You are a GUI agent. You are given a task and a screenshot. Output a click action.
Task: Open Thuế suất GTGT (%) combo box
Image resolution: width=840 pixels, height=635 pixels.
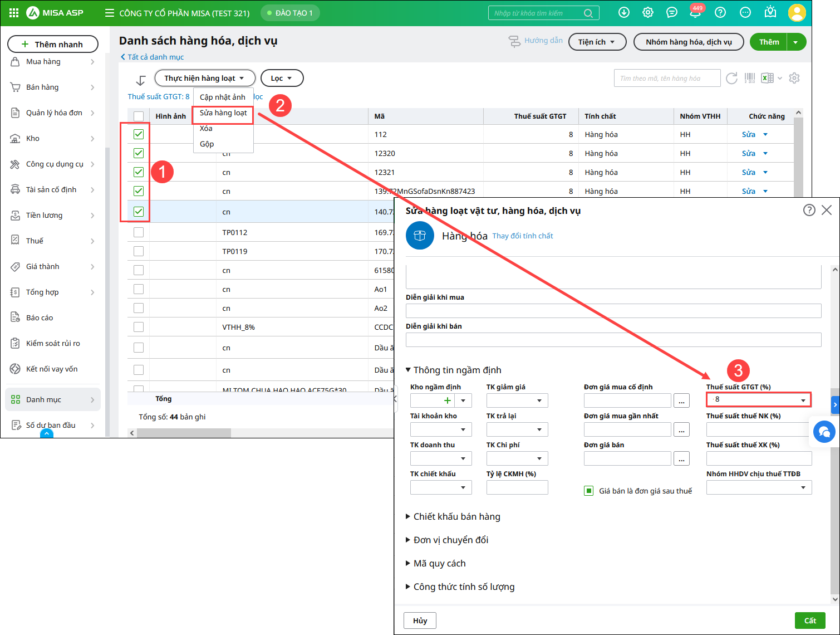tap(758, 399)
